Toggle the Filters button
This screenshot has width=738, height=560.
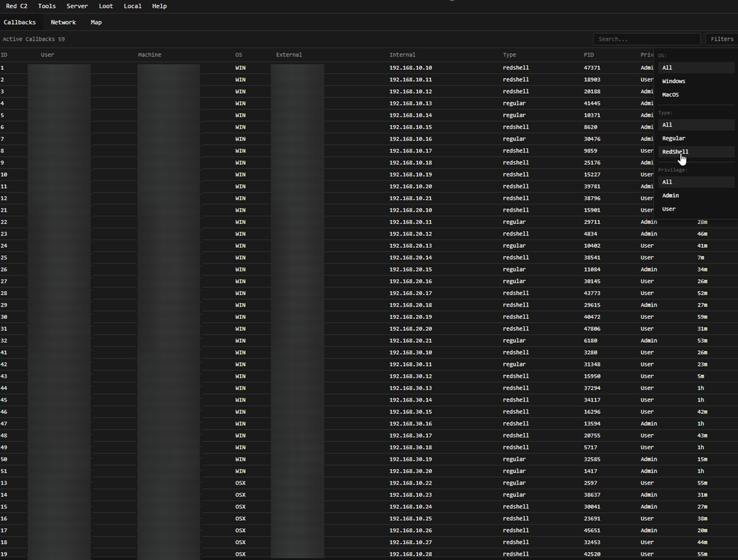click(x=722, y=39)
